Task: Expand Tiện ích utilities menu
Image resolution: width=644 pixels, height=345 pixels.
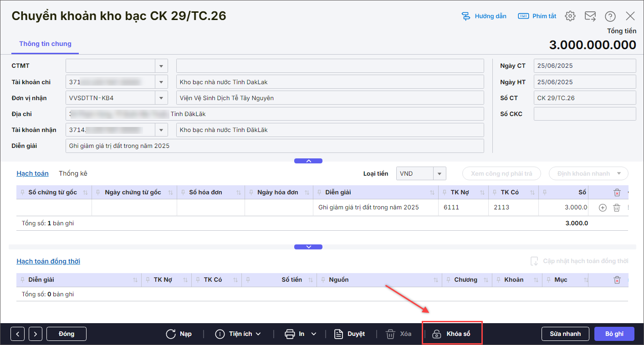Action: tap(238, 334)
